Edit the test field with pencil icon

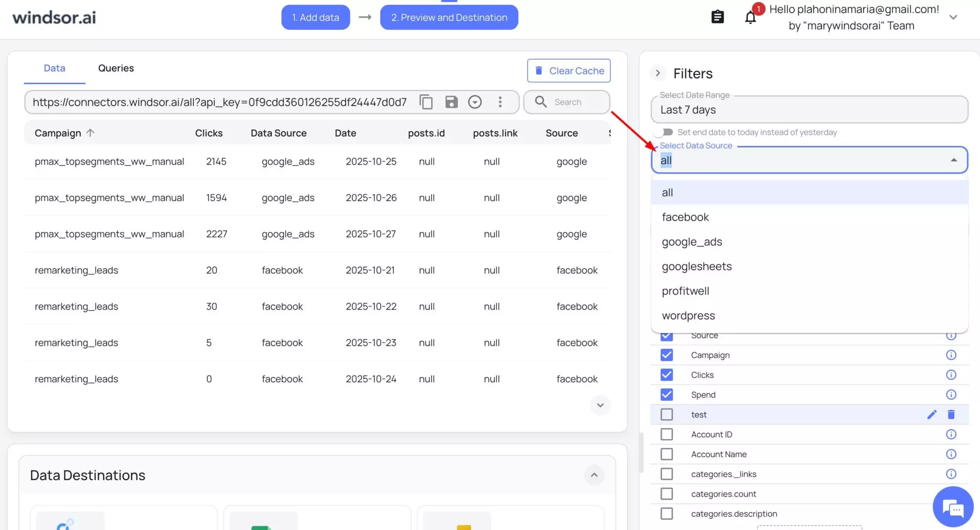point(931,415)
